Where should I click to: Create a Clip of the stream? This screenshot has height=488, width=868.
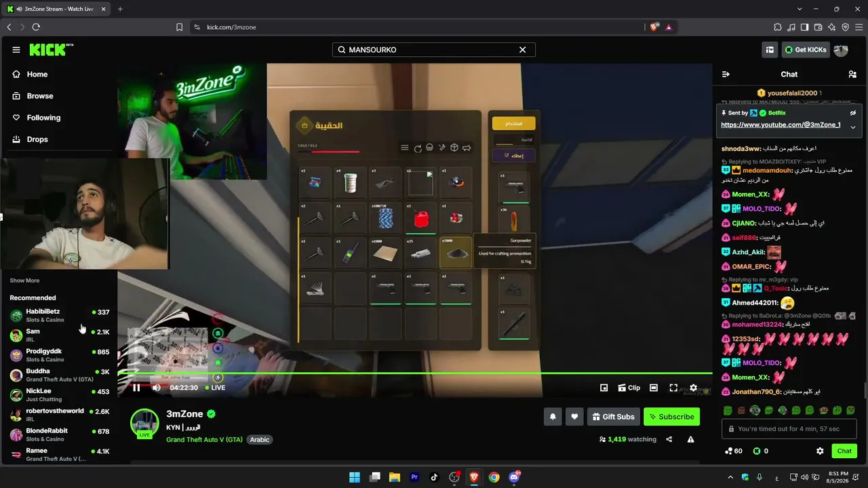pyautogui.click(x=629, y=388)
